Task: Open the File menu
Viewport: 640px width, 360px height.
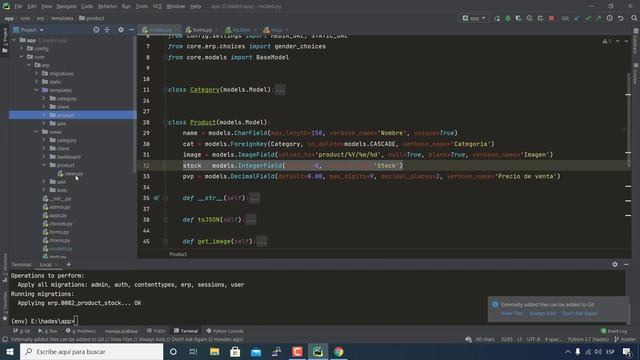Action: (18, 6)
